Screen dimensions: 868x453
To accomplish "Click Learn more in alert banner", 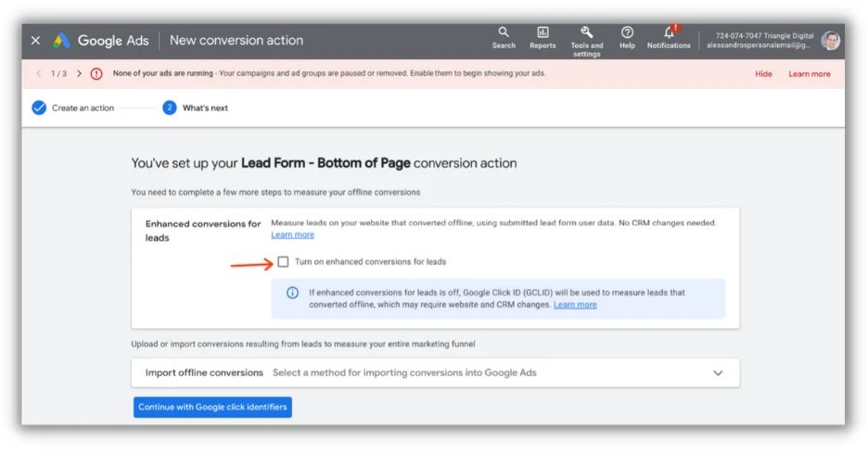I will pos(810,74).
